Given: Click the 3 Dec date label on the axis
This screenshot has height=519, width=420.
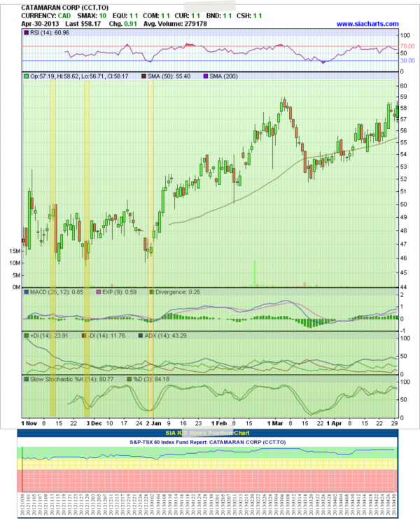Looking at the screenshot, I should 92,424.
